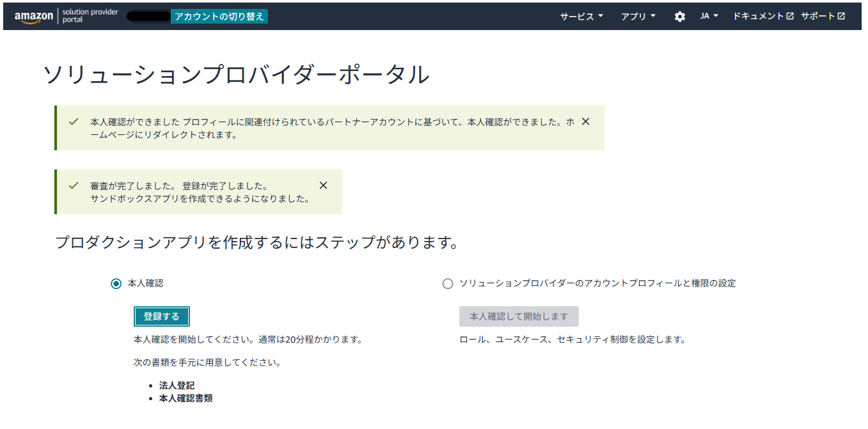Select the 本人確認 radio button
The width and height of the screenshot is (868, 429).
tap(116, 283)
